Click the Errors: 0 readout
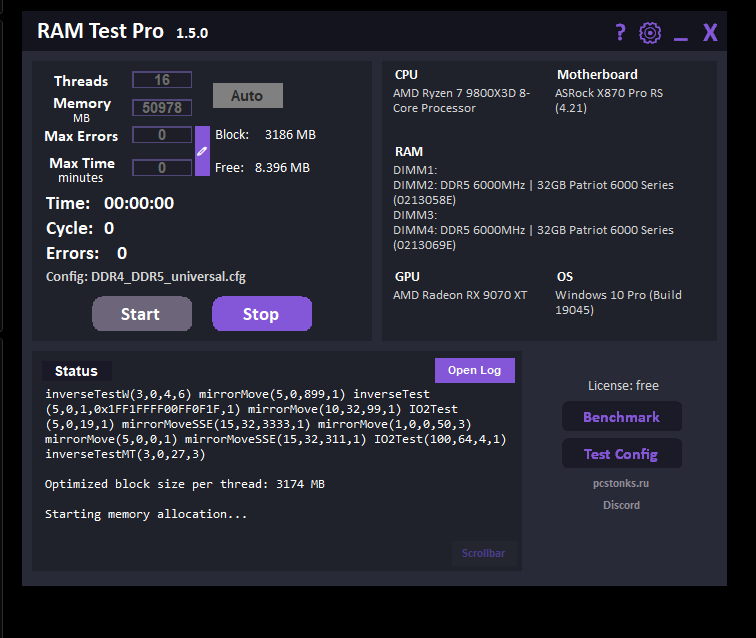756x638 pixels. click(87, 253)
